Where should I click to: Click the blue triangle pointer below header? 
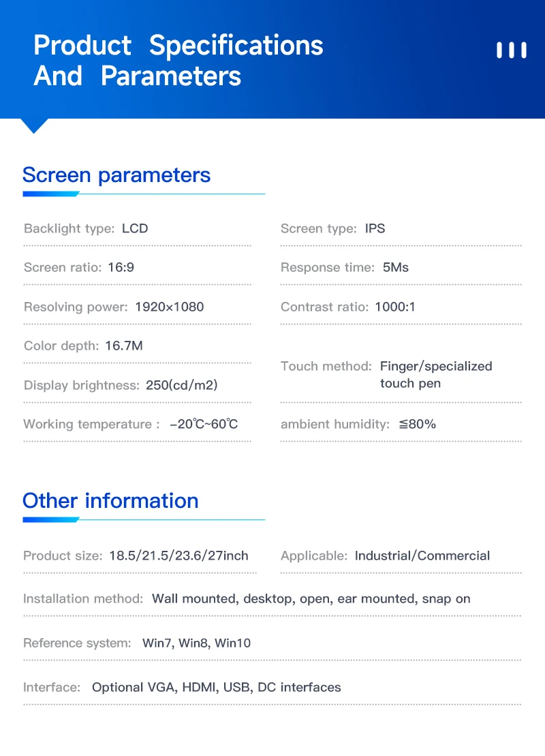coord(34,125)
